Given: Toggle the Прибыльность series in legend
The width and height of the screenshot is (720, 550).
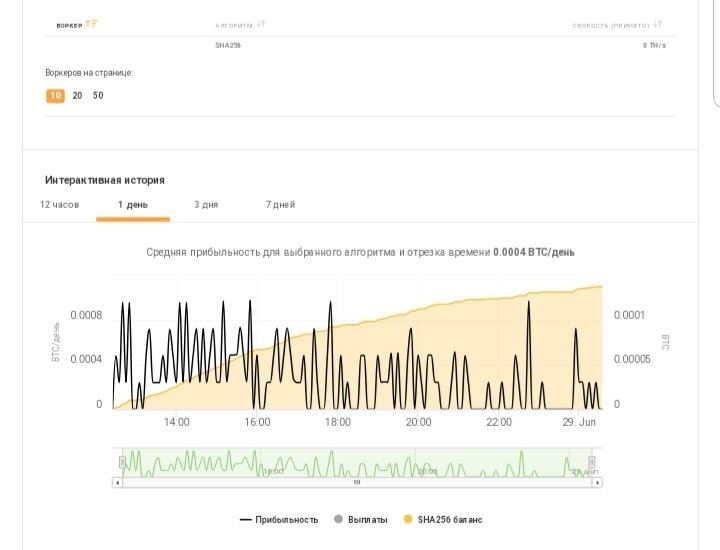Looking at the screenshot, I should (279, 520).
